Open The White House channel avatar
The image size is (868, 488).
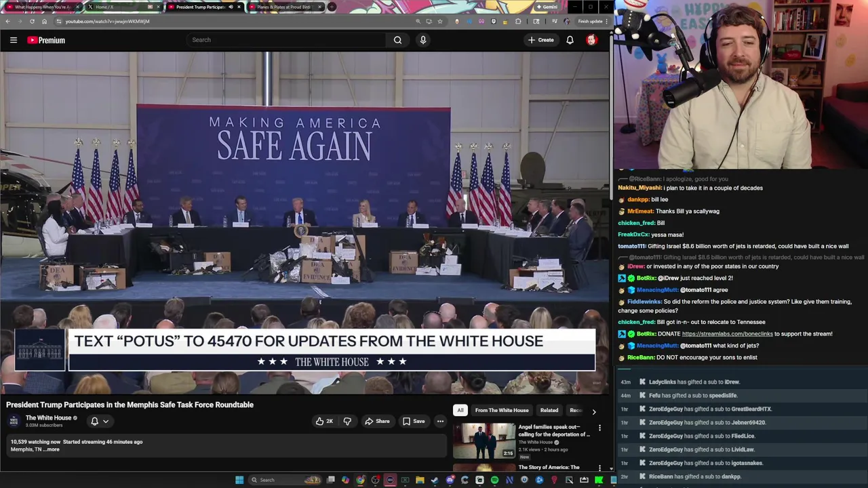(14, 421)
